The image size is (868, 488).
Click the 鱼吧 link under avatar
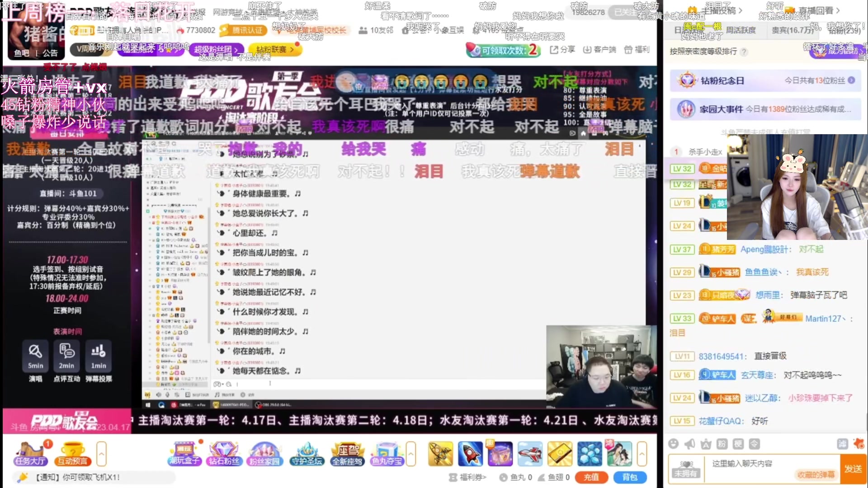click(22, 53)
